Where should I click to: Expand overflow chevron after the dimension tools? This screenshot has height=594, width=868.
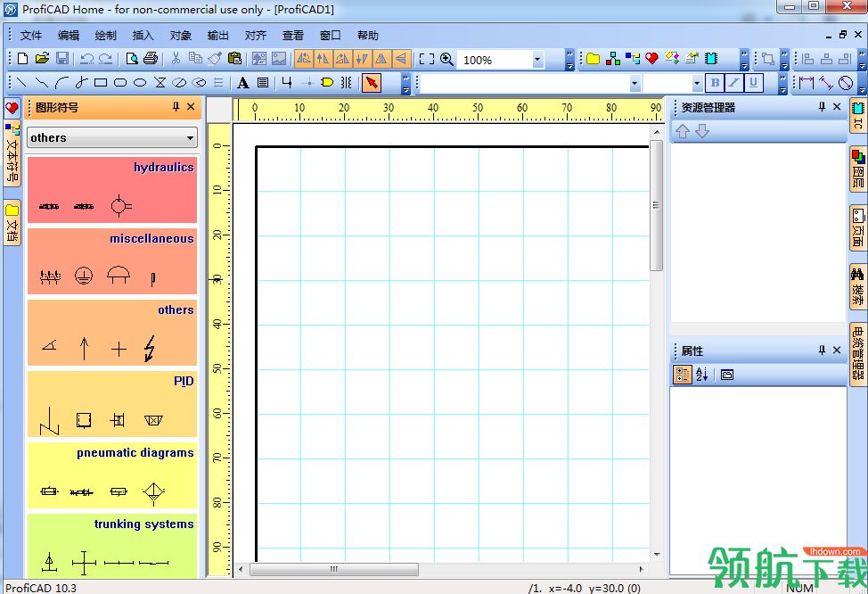[862, 83]
